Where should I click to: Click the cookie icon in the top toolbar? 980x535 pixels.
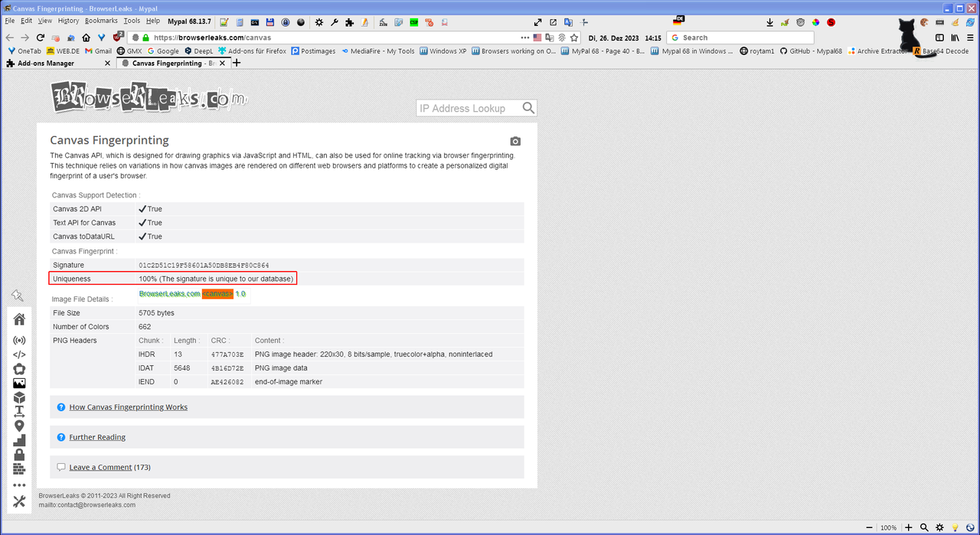coord(924,22)
